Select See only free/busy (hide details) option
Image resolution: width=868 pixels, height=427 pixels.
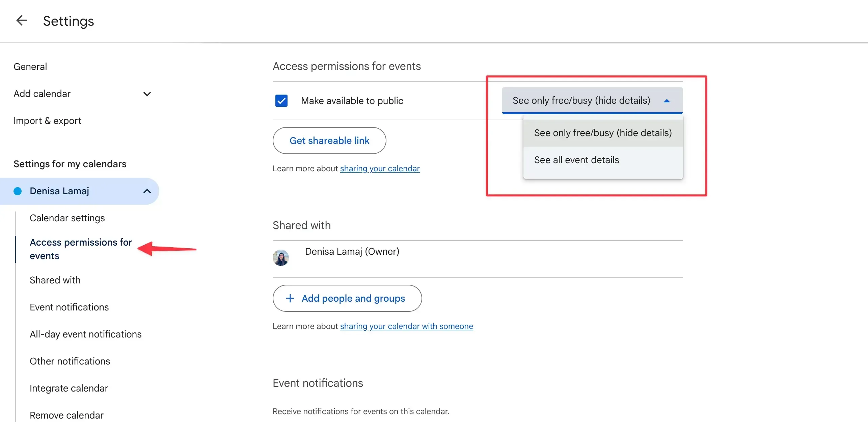(603, 133)
